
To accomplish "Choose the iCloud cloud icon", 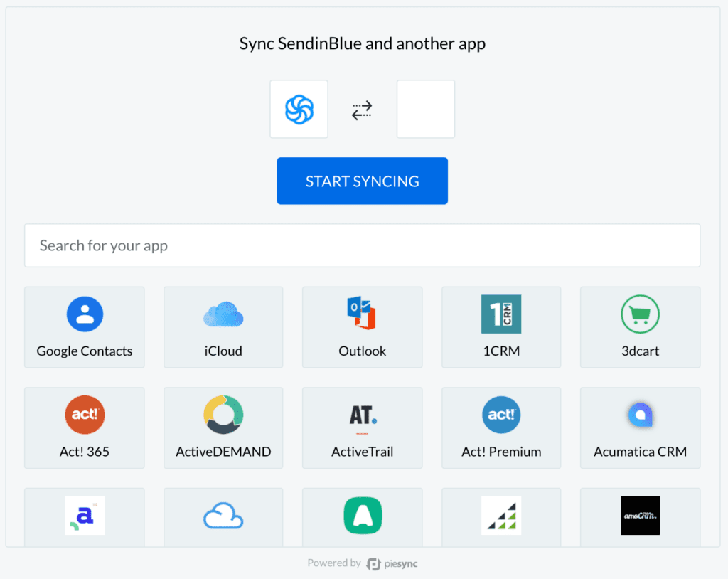I will point(223,314).
